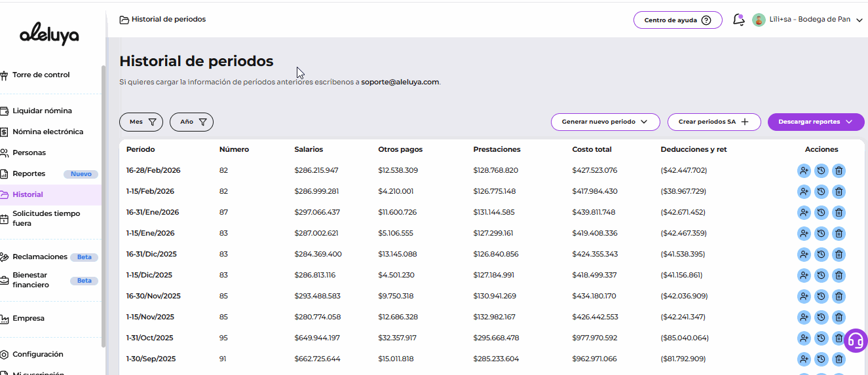Open the headset support chat bubble
This screenshot has height=375, width=868.
[855, 340]
